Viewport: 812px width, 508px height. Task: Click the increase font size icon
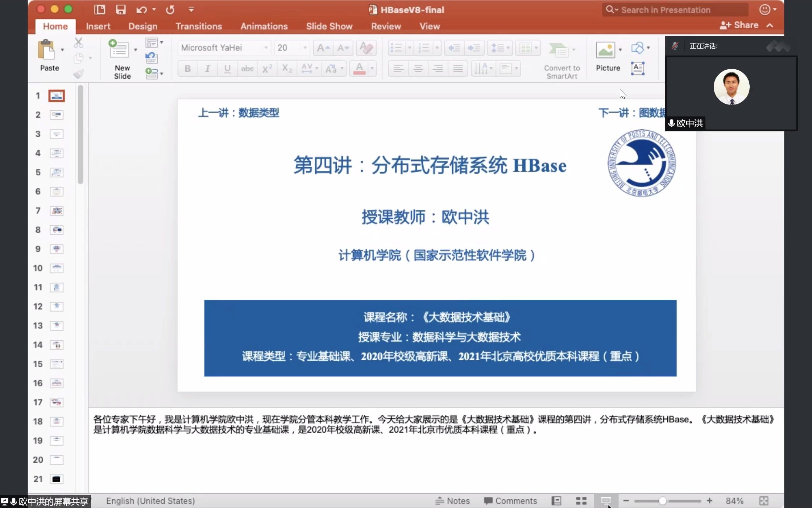323,48
